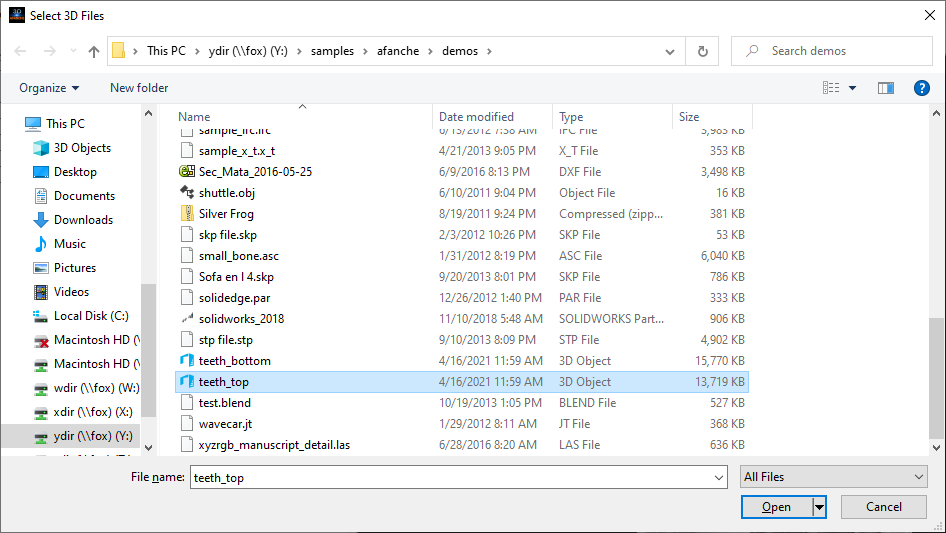Sort files by Date modified column
Viewport: 946px width, 533px height.
coord(477,117)
